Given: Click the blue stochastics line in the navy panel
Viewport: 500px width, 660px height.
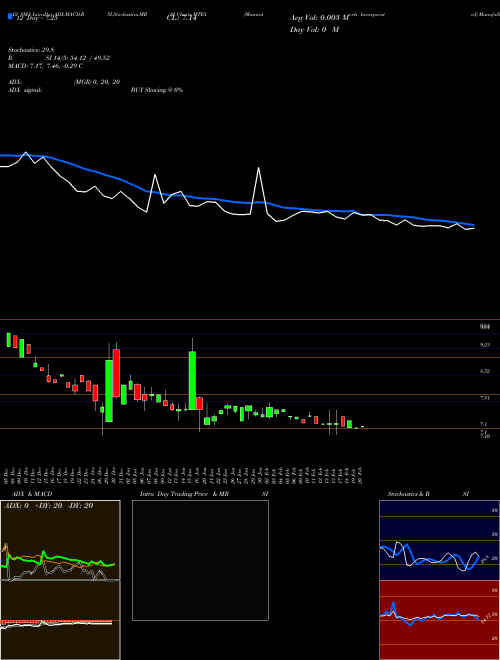Looking at the screenshot, I should 429,557.
